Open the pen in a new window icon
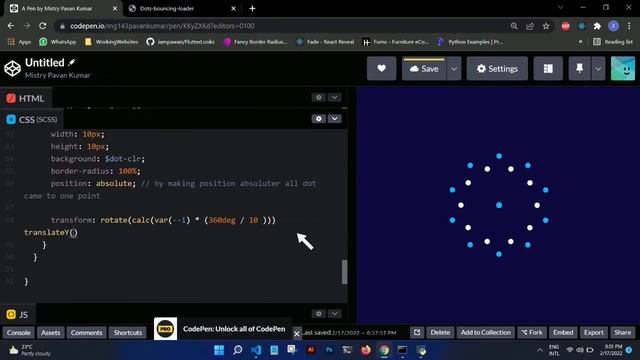Screen dimensions: 640x360 pos(417,333)
